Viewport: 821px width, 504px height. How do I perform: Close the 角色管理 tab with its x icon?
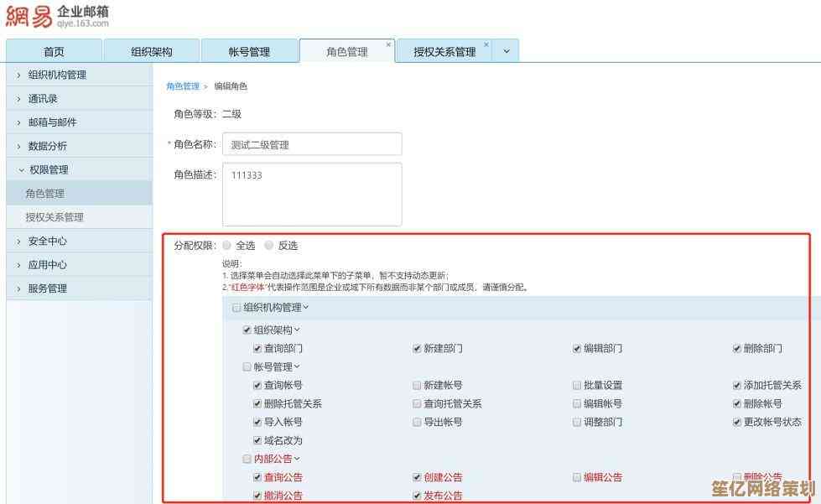(387, 44)
